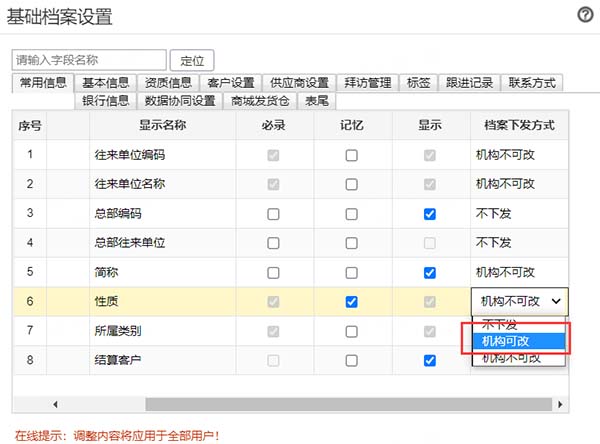Switch to 基本信息 tab
This screenshot has width=600, height=444.
point(105,83)
